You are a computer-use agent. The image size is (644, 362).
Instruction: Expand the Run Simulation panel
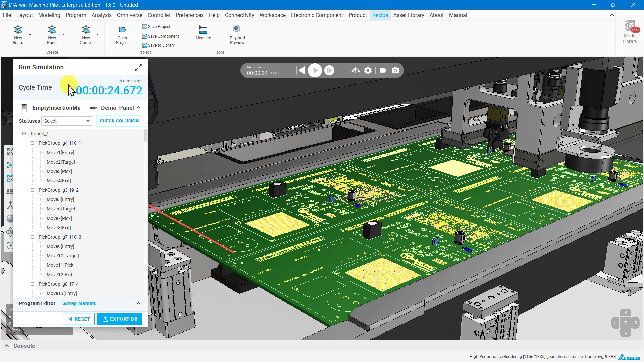point(138,67)
